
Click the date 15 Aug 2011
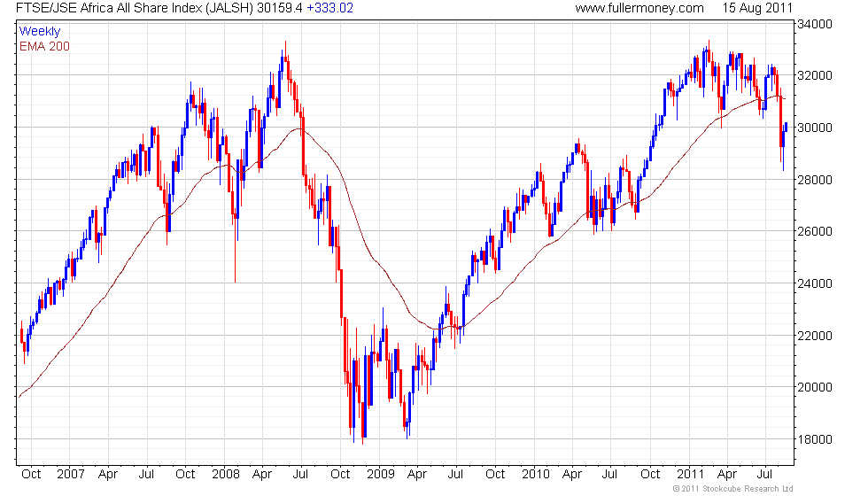(757, 8)
